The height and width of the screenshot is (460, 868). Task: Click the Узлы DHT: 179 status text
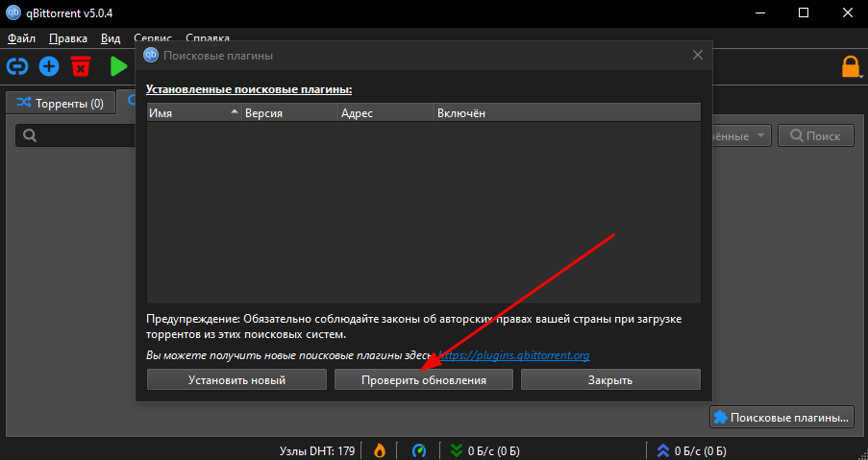317,451
